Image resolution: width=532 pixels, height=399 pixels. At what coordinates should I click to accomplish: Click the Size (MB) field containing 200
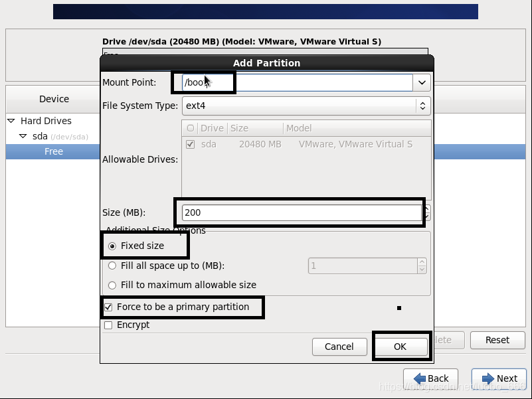[x=302, y=212]
